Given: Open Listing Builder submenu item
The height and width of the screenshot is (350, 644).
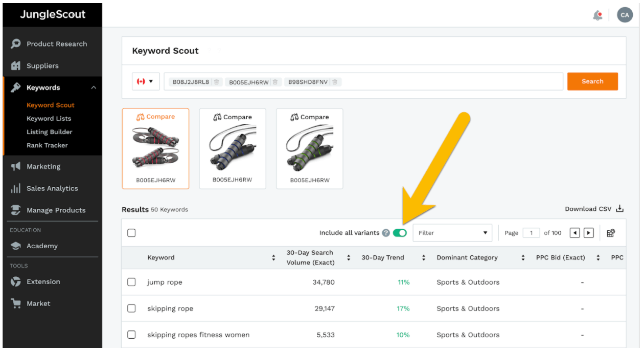Looking at the screenshot, I should point(50,132).
